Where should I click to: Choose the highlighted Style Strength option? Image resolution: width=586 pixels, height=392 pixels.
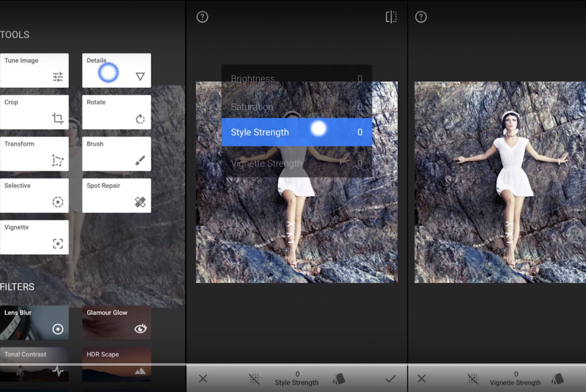coord(296,132)
